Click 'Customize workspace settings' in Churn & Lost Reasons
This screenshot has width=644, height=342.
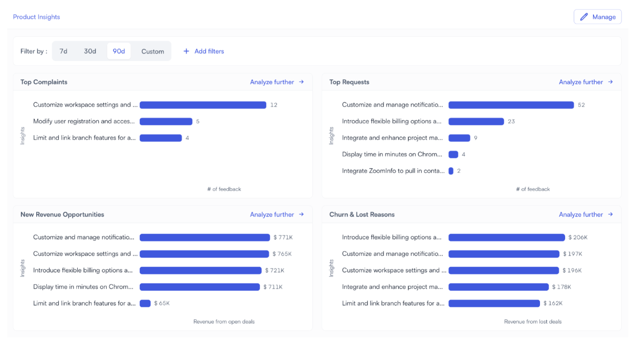point(394,271)
